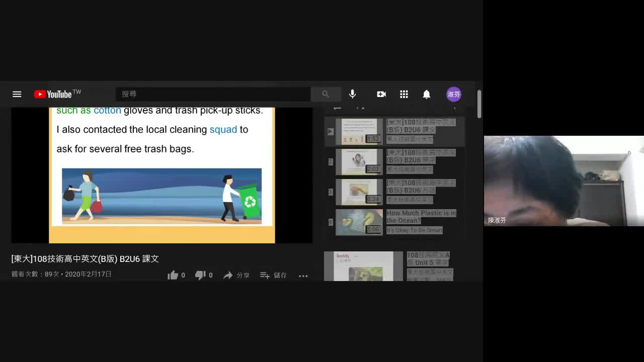Like the video with thumbs up
644x362 pixels.
176,275
